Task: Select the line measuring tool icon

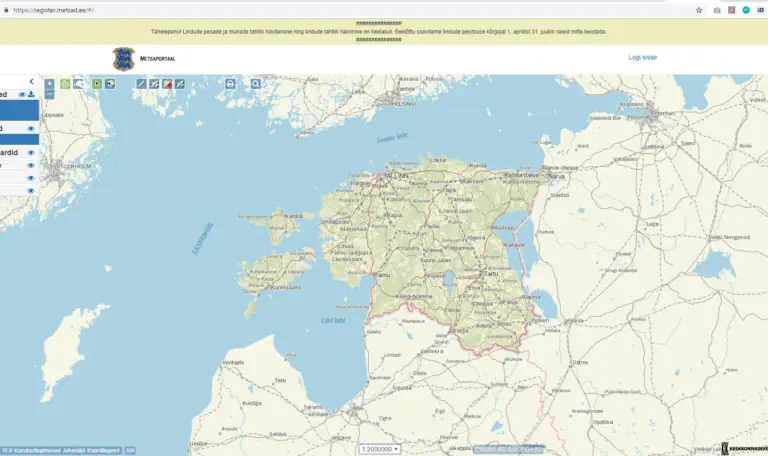Action: 141,84
